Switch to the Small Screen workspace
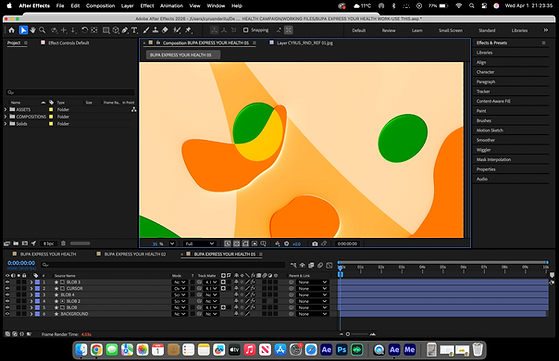Viewport: 559px width, 361px height. [451, 30]
